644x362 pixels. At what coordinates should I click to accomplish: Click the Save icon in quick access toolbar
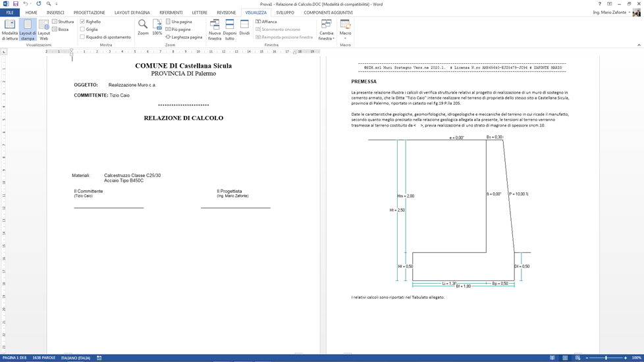tap(16, 4)
